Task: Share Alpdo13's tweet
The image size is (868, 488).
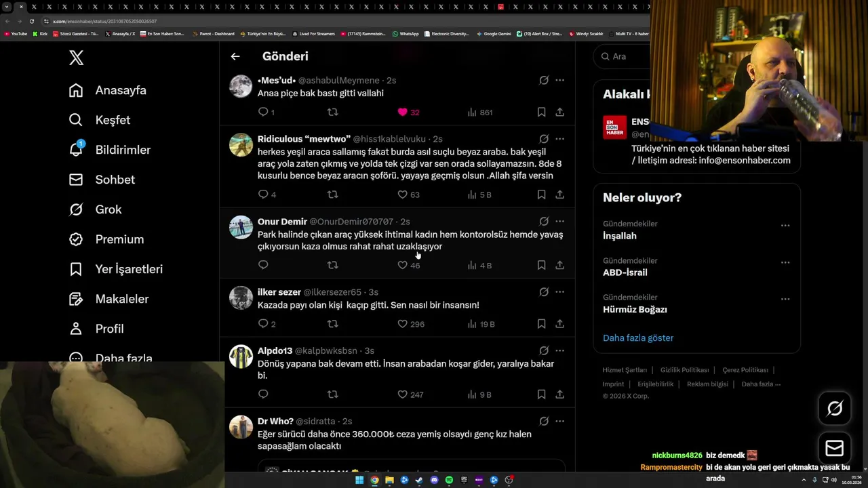Action: (x=559, y=394)
